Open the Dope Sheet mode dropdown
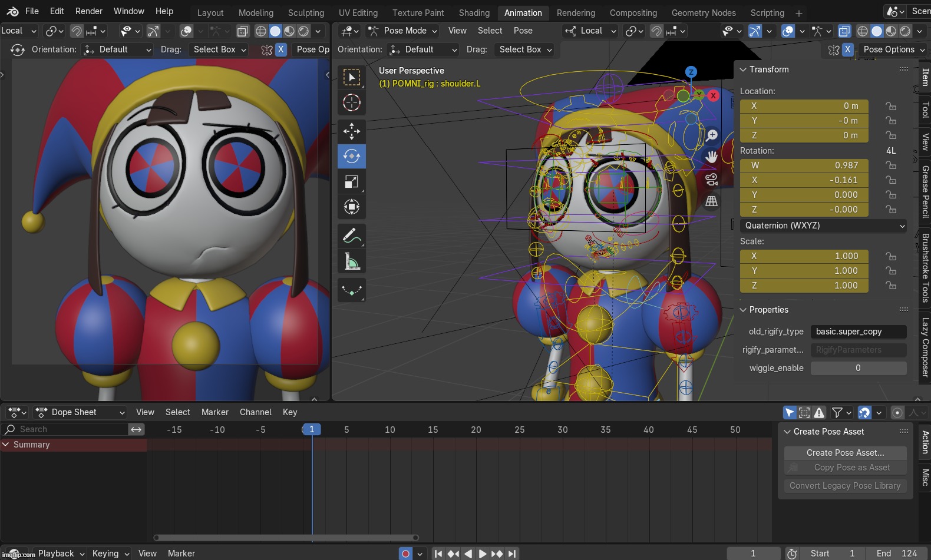This screenshot has width=931, height=560. pyautogui.click(x=80, y=412)
